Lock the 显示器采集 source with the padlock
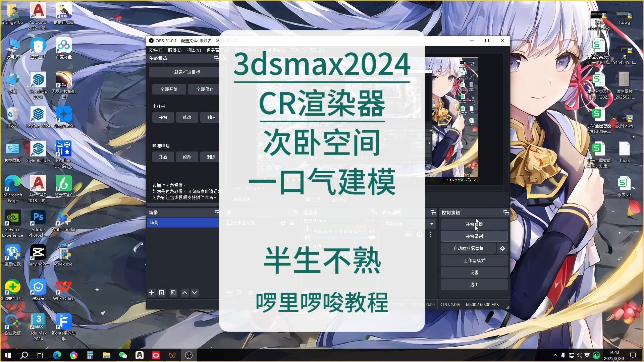Viewport: 644px width, 362px height. pyautogui.click(x=291, y=223)
